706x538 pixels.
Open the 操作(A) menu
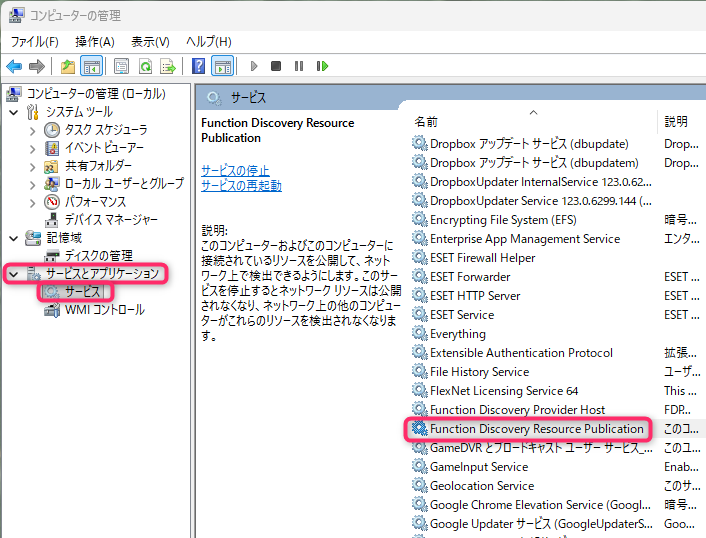(x=95, y=41)
